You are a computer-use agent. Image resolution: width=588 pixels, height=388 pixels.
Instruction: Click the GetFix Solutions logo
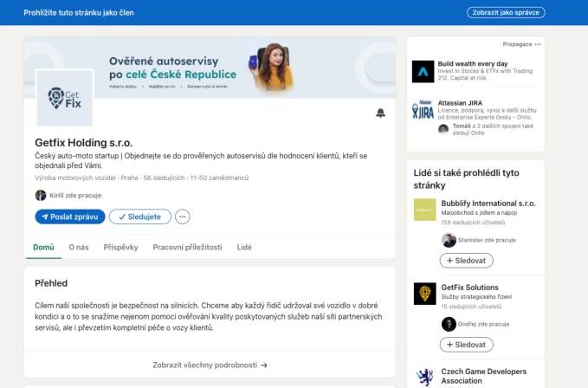point(425,294)
